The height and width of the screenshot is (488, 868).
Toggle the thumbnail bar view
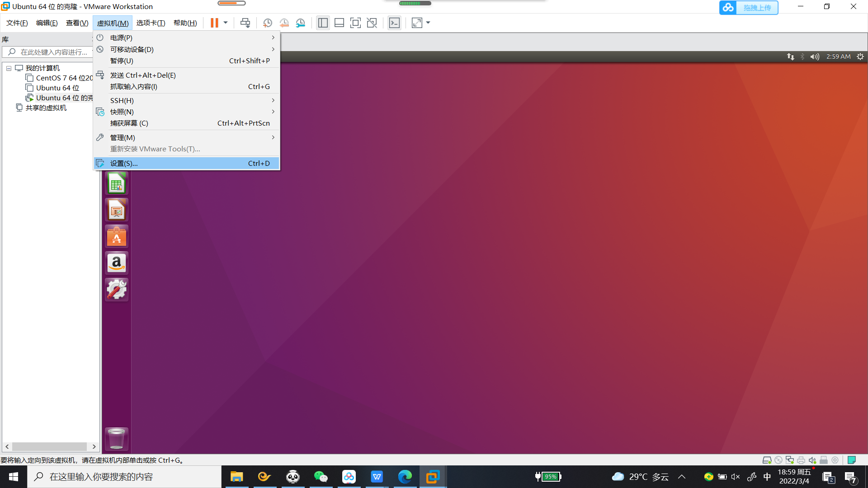(x=339, y=23)
